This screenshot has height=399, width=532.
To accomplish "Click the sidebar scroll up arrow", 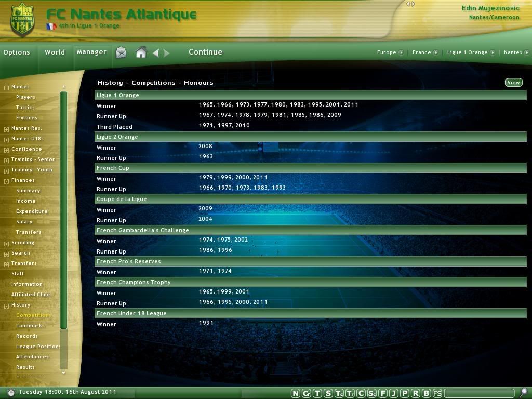I will pyautogui.click(x=63, y=87).
